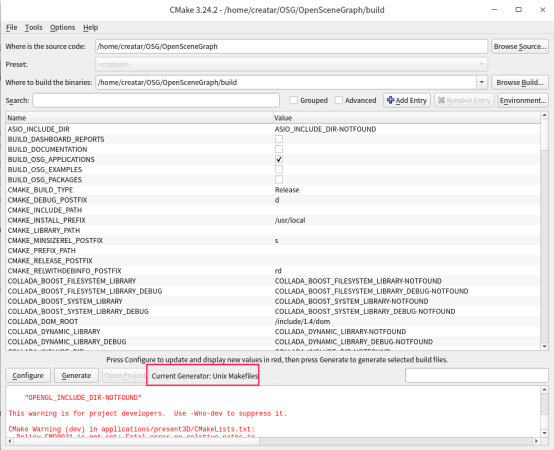Screen dimensions: 554x450
Task: Select the COLLADA_DYNAMIC_LIBRARY_DEBUG name cell
Action: 67,342
